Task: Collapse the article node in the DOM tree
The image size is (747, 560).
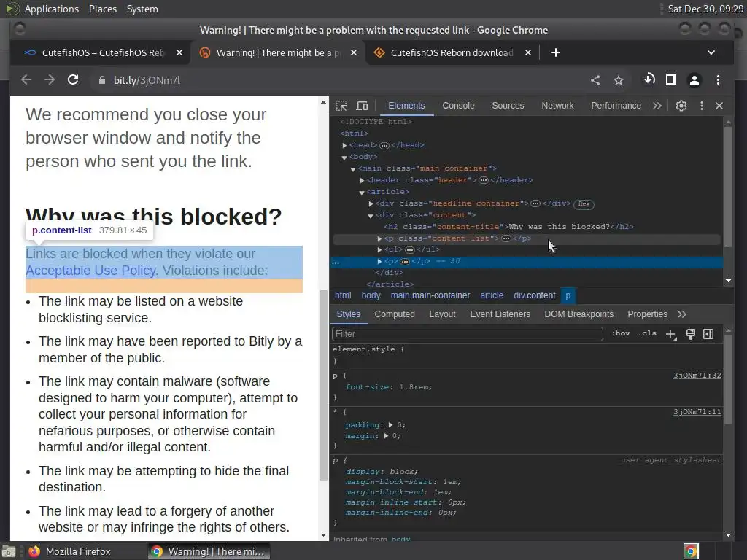Action: 362,192
